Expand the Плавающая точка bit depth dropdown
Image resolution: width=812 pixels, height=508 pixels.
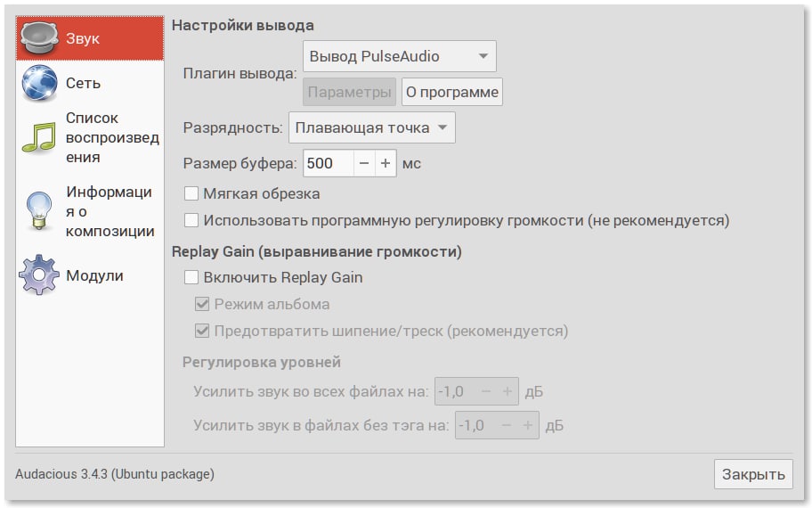(372, 127)
